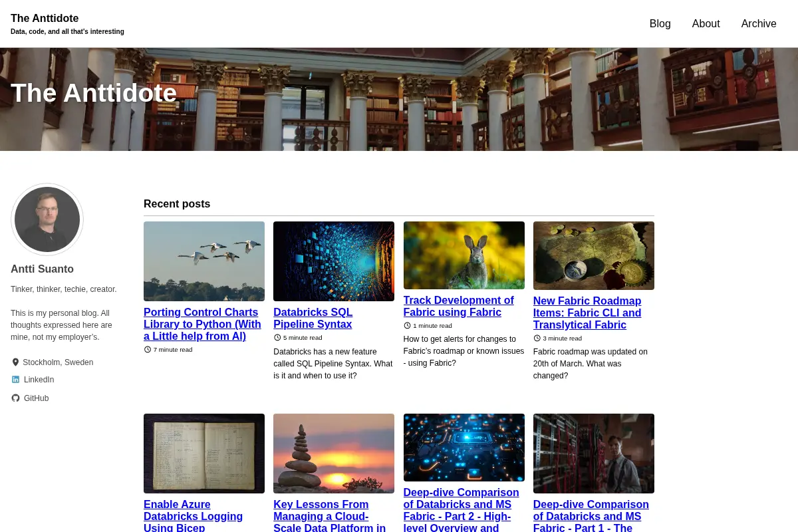The height and width of the screenshot is (532, 798).
Task: Click excerpt 'How to get alerts for changes'
Action: point(464,351)
